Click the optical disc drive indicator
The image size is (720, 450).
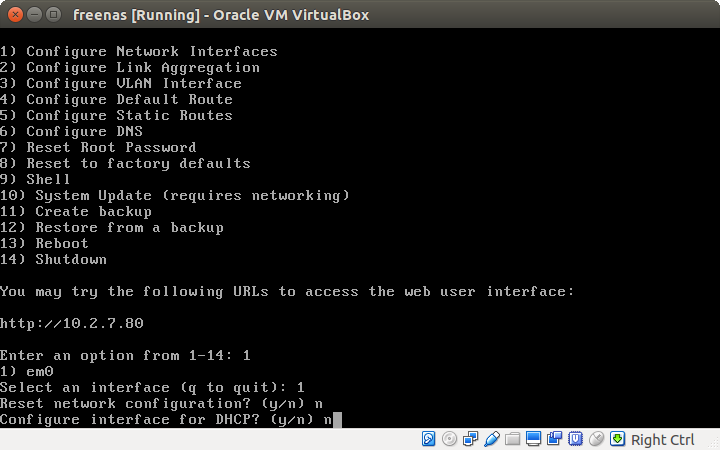[449, 439]
